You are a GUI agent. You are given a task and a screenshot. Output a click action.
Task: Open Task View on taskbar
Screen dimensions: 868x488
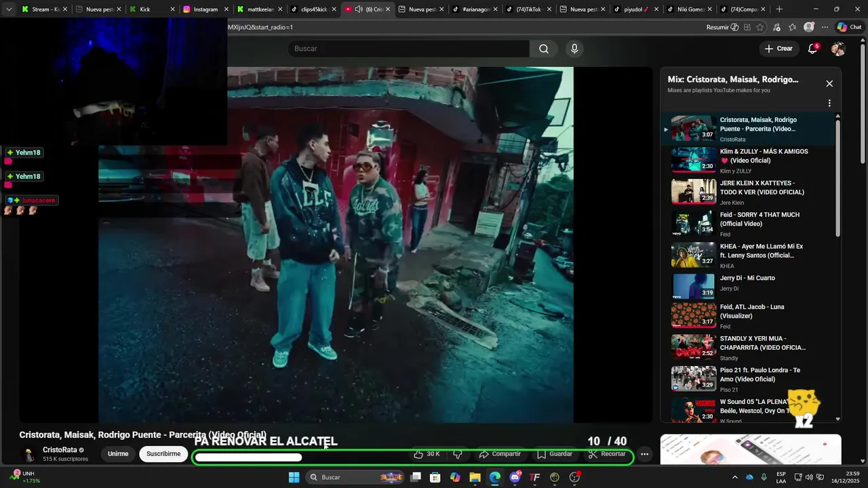point(416,477)
